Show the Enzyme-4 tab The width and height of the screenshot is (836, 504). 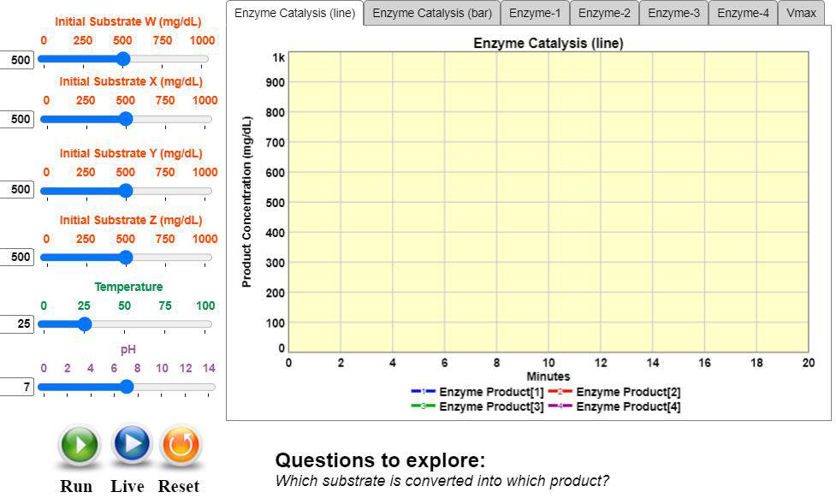click(x=743, y=13)
